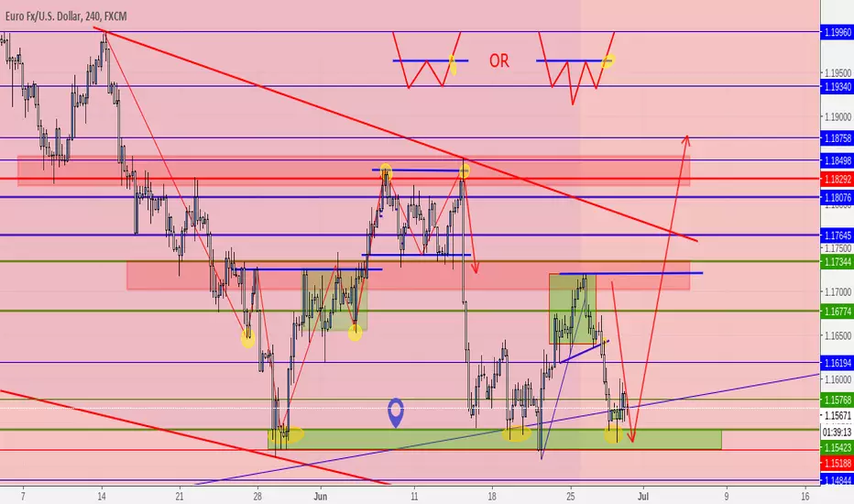Select the green 1.15768 price label
The height and width of the screenshot is (504, 854).
[x=837, y=400]
